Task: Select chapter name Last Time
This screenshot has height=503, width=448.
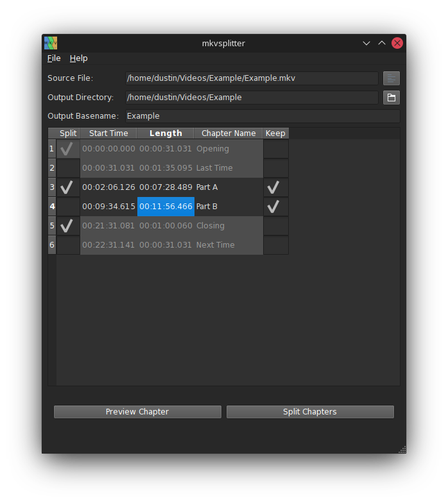Action: tap(228, 168)
